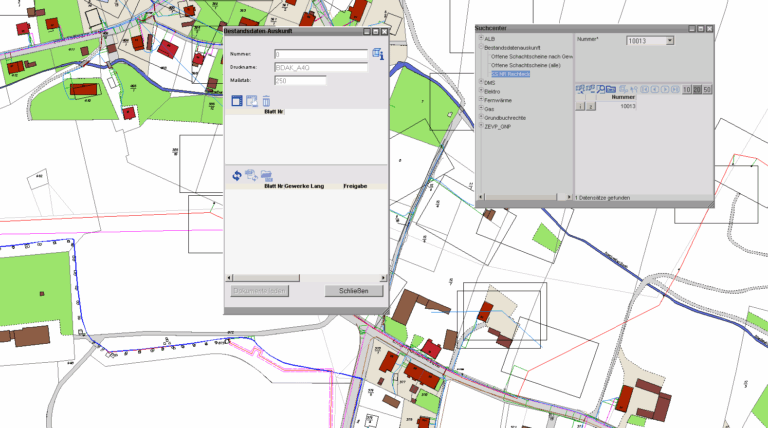Click horizontal scrollbar thumb under Suchcenter tree

point(521,197)
